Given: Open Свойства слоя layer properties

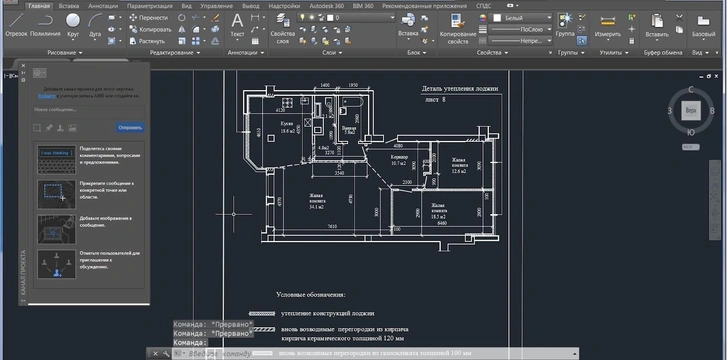Looking at the screenshot, I should (x=282, y=28).
